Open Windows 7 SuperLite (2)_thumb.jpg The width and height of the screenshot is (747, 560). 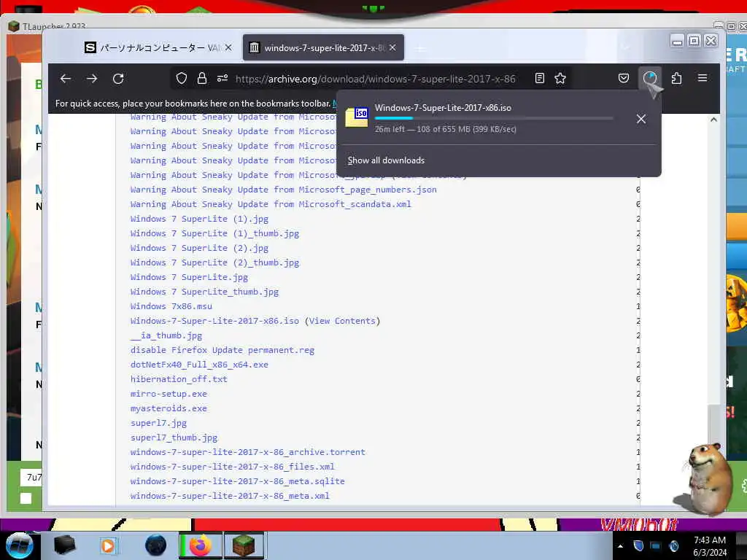tap(214, 262)
